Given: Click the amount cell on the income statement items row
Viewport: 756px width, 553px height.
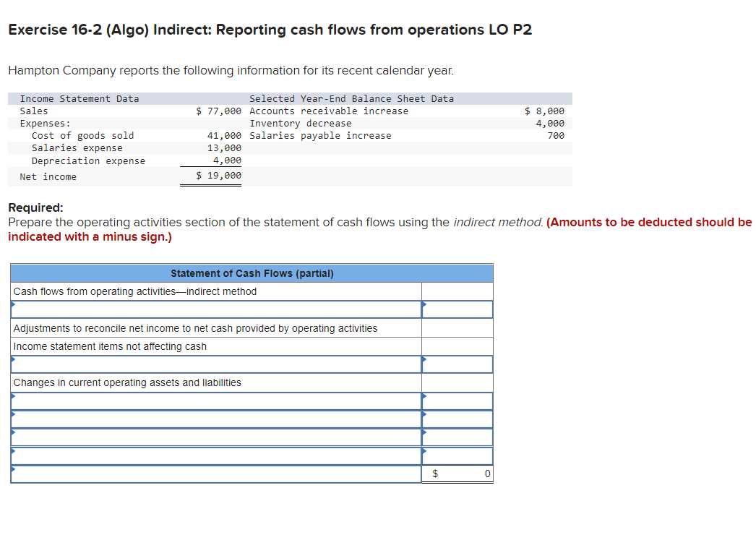Looking at the screenshot, I should coord(457,364).
